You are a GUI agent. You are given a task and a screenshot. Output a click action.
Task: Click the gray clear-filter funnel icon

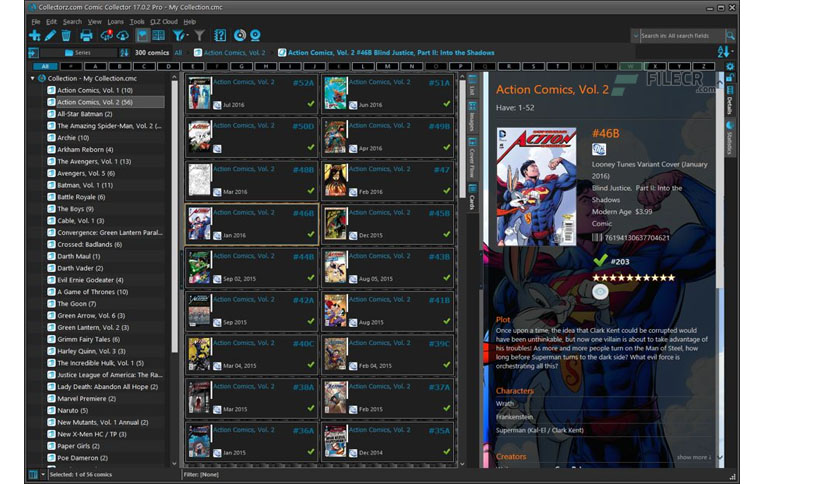199,36
